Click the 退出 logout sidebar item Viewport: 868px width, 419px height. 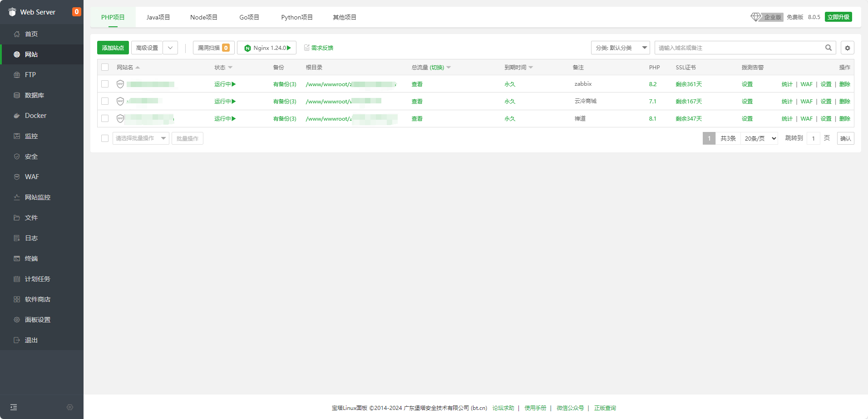pos(42,340)
